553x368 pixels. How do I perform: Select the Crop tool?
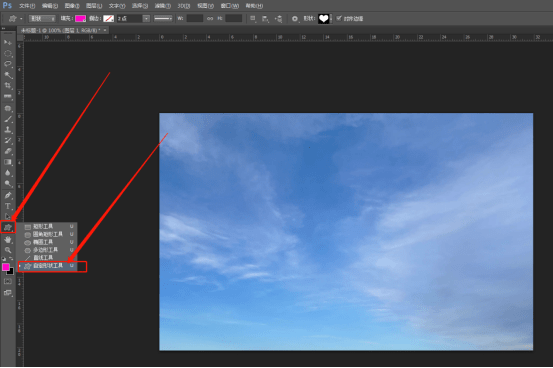8,86
